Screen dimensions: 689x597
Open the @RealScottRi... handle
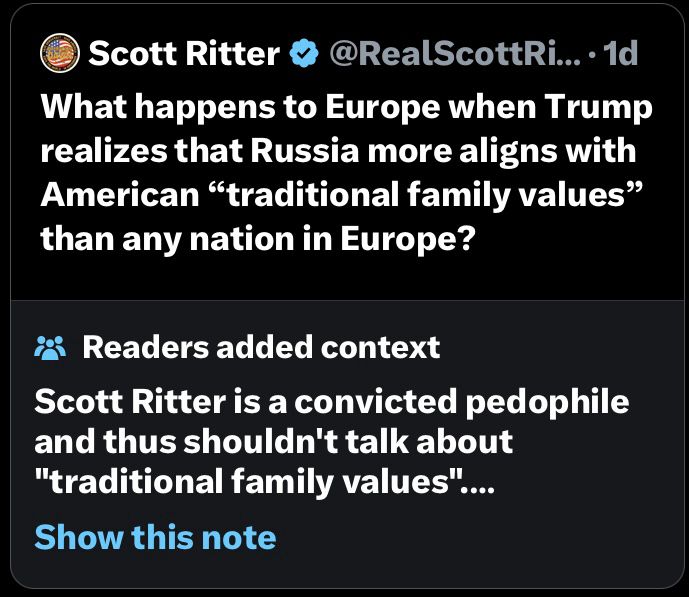pos(455,53)
